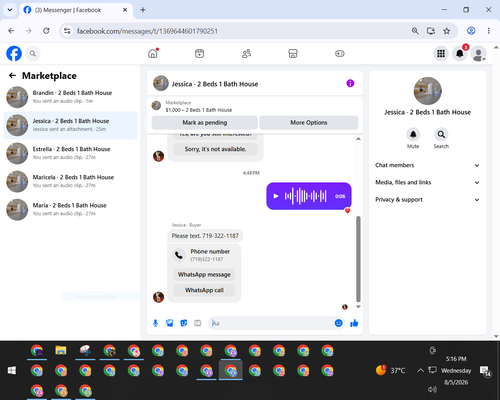This screenshot has height=400, width=500.
Task: Open the weather widget showing 37°C
Action: coord(391,370)
